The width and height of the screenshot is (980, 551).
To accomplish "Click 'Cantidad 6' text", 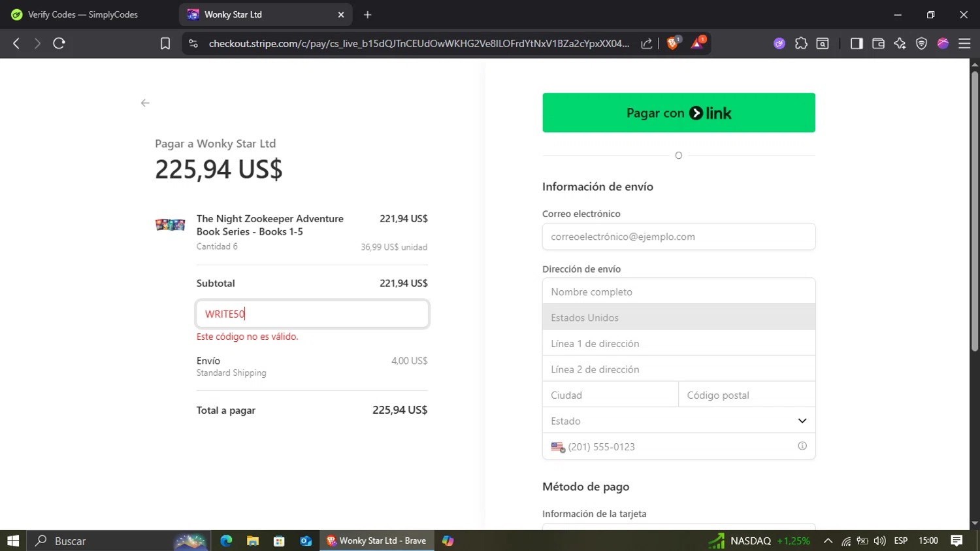I will 217,246.
